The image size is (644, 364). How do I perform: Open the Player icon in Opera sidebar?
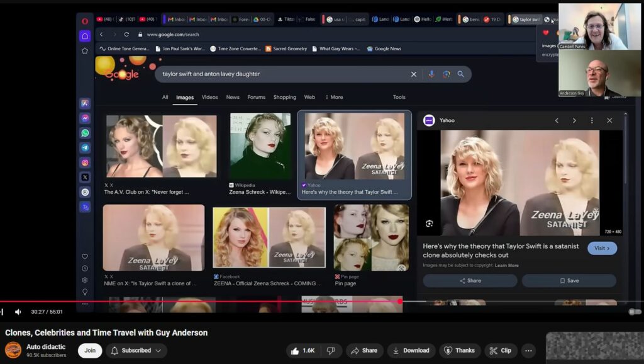tap(85, 207)
